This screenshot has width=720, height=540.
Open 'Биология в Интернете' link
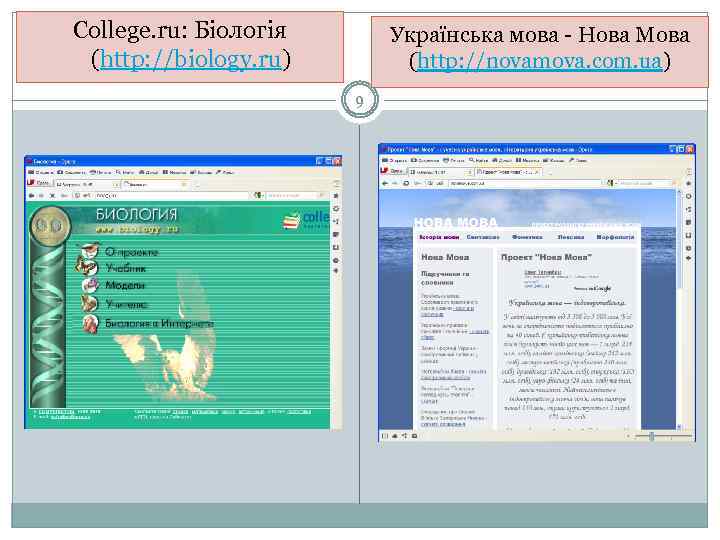point(159,323)
